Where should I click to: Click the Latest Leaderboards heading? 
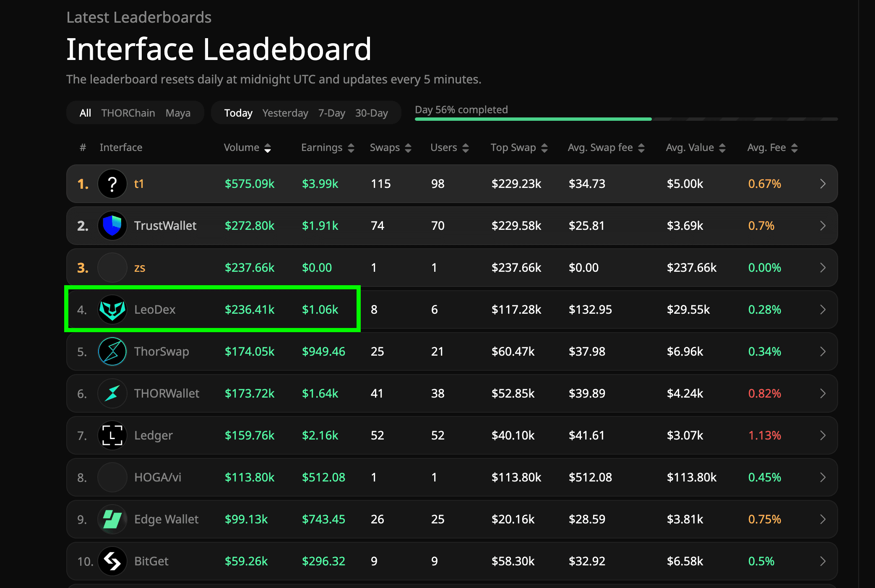pos(139,17)
